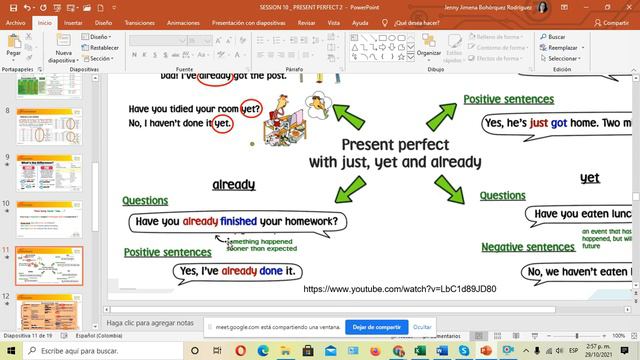Select the oval shape in shapes gallery
The image size is (640, 360).
pos(392,38)
